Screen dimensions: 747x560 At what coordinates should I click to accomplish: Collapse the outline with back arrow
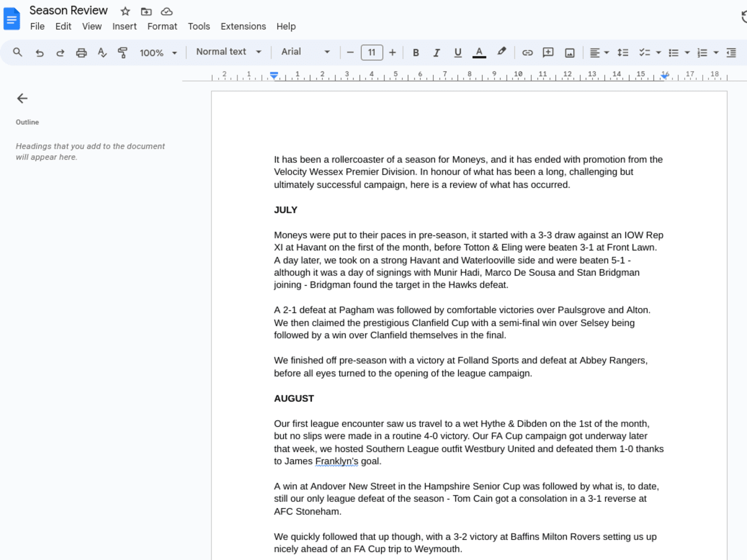click(x=22, y=98)
